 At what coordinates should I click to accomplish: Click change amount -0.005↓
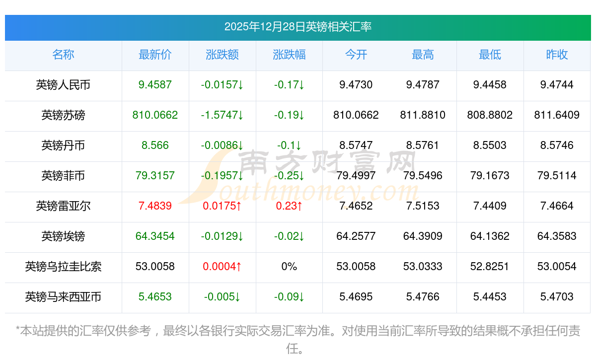point(222,297)
